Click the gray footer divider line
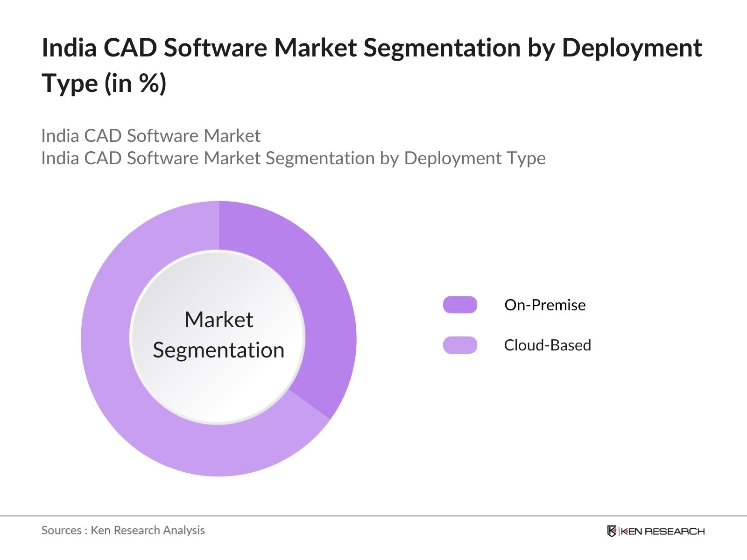This screenshot has width=747, height=560. (373, 516)
